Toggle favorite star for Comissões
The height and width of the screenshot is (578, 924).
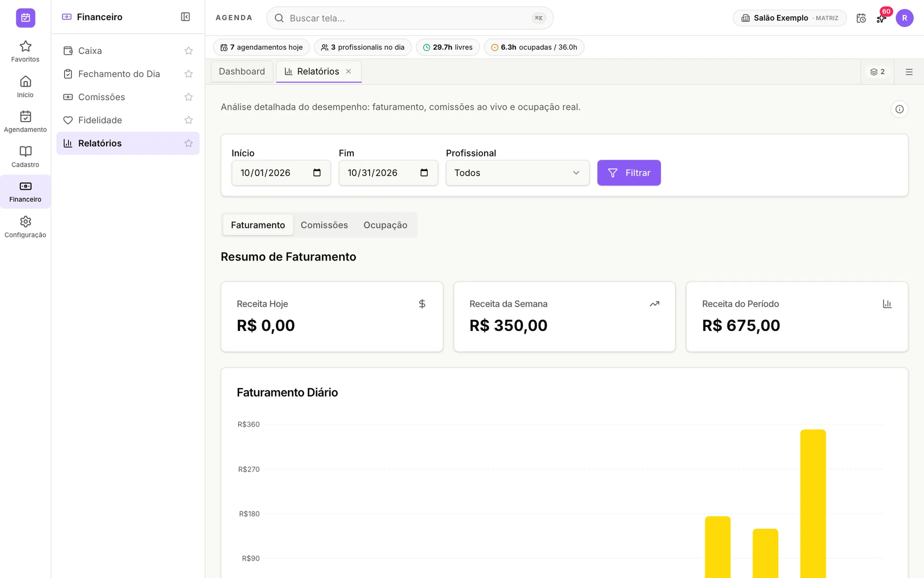[189, 97]
